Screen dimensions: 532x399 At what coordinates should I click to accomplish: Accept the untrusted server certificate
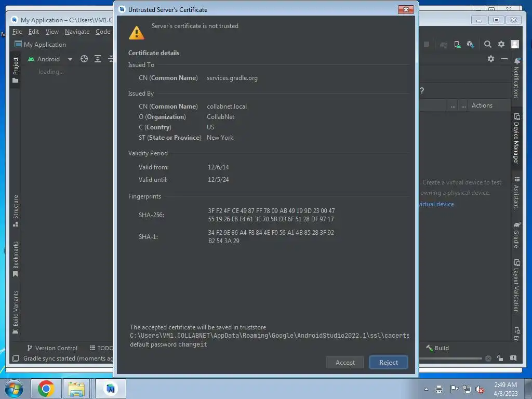point(345,362)
